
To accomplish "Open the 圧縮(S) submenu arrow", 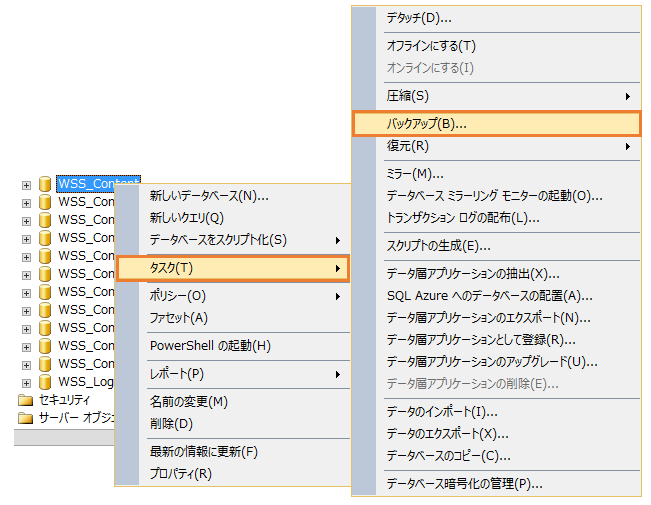I will click(x=628, y=96).
